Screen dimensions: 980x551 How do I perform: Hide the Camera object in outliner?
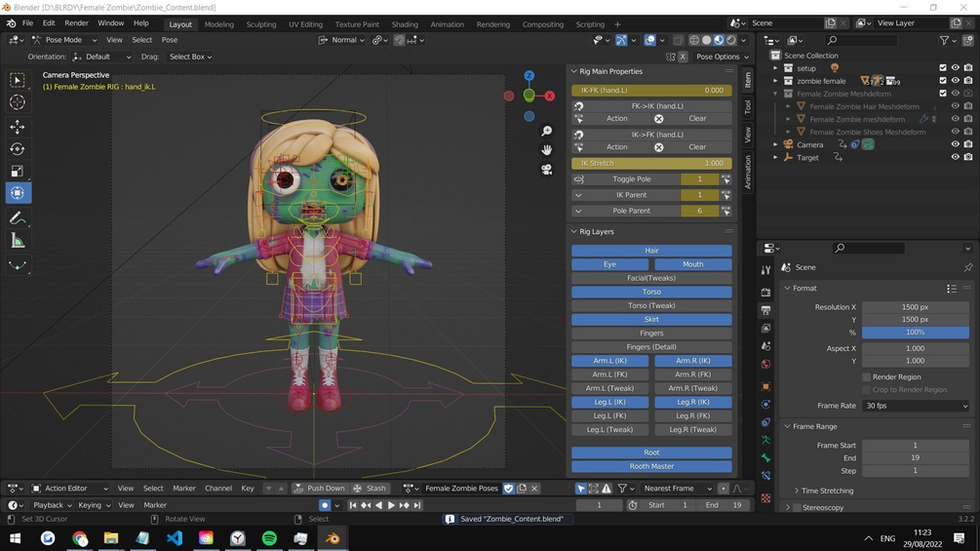coord(955,144)
